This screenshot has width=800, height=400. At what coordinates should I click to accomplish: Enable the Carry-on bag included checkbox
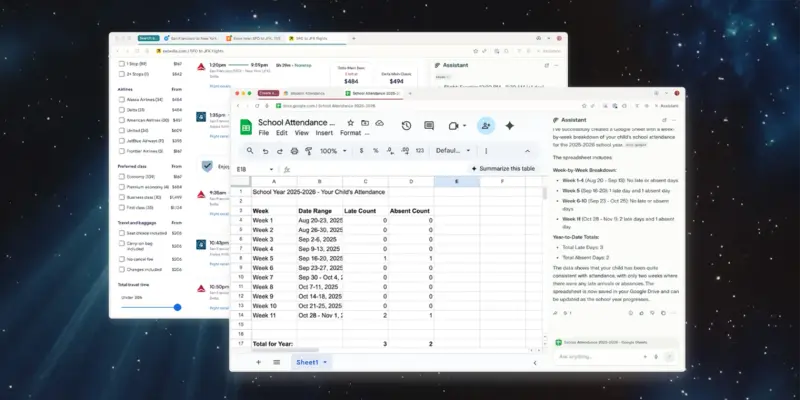point(121,244)
